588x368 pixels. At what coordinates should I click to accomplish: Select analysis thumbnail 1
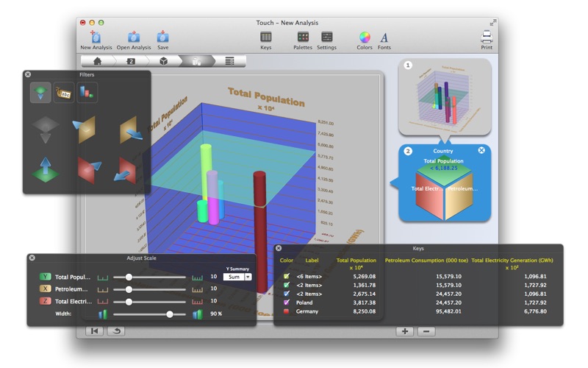[x=445, y=96]
